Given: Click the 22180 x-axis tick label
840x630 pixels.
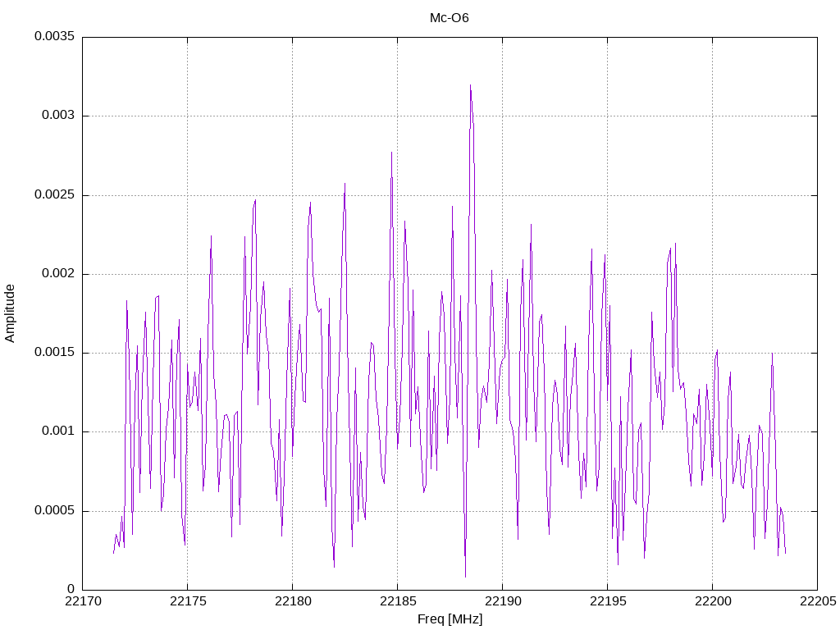Looking at the screenshot, I should 293,601.
